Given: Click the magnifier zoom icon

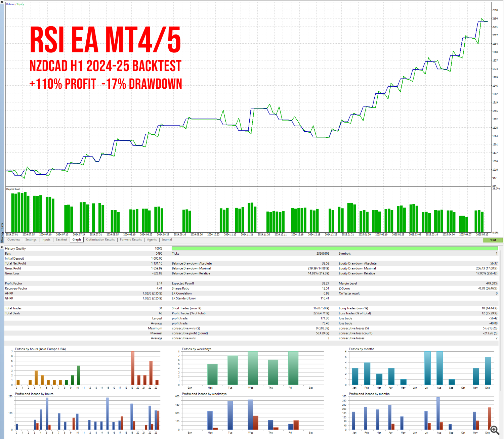Looking at the screenshot, I should 495,430.
